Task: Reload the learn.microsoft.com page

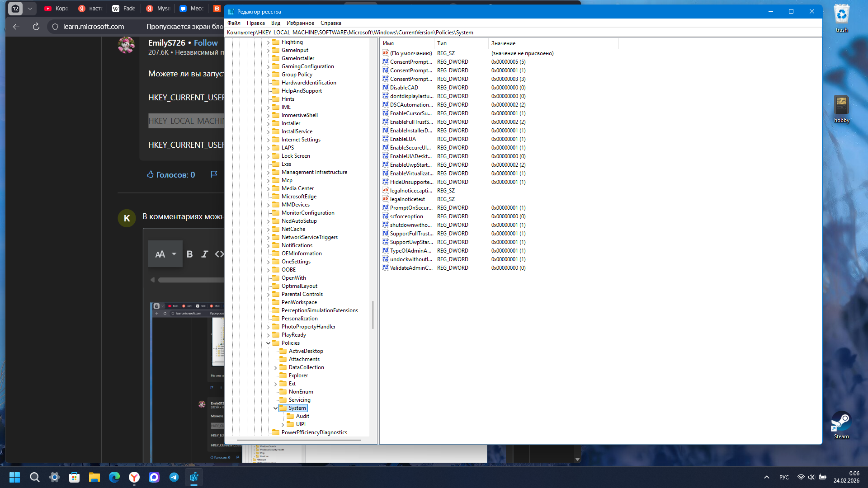Action: pyautogui.click(x=36, y=27)
